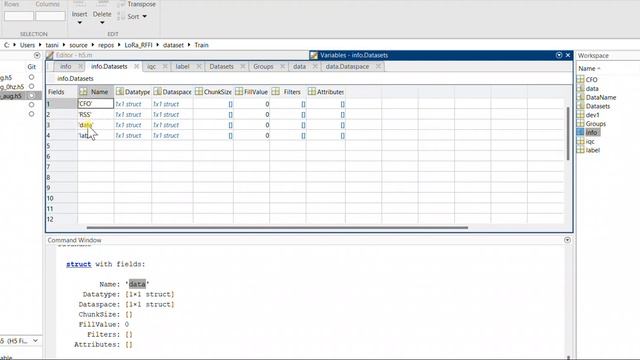Click Git status circle for _aug.h5 file
The height and width of the screenshot is (360, 640).
click(31, 96)
